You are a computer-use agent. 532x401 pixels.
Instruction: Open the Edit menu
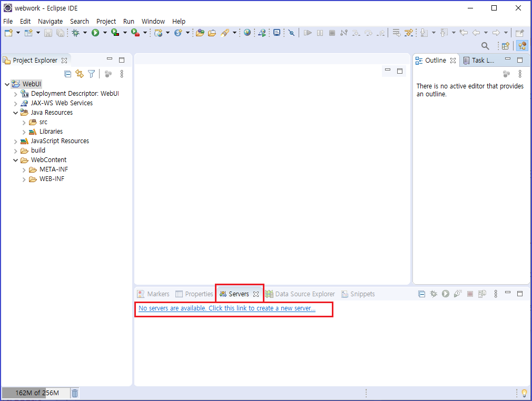pyautogui.click(x=25, y=22)
